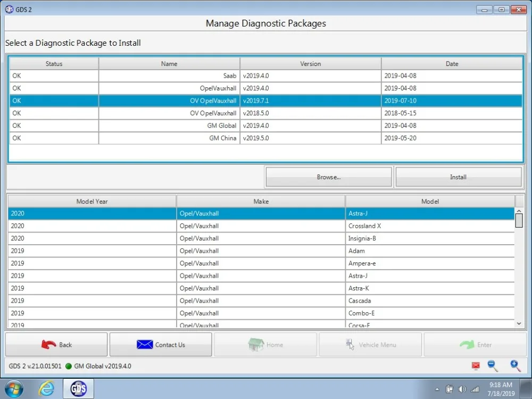532x399 pixels.
Task: Show hidden system tray icons
Action: (437, 389)
